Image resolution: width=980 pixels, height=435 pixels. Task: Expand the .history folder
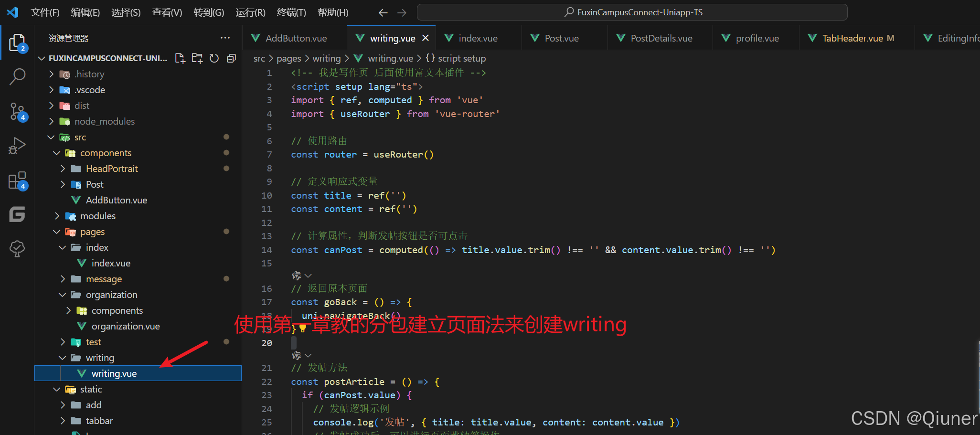coord(51,74)
